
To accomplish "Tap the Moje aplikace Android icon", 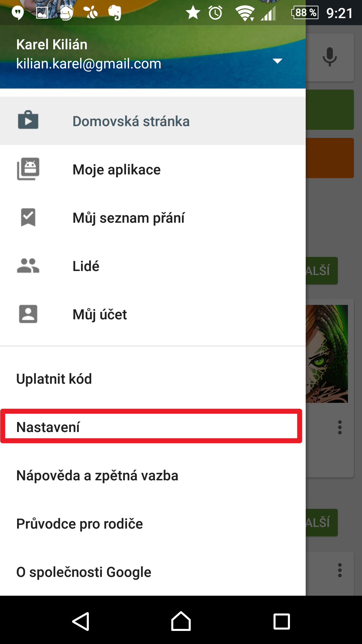I will (28, 169).
